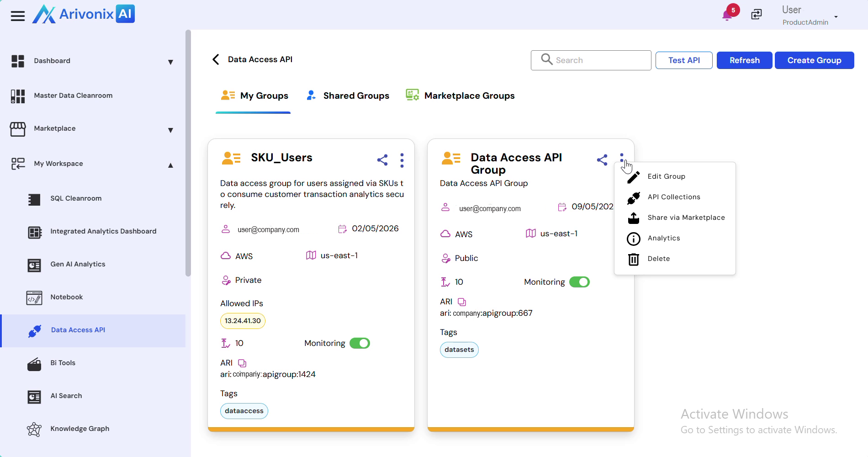Screen dimensions: 868x457
Task: Expand the Dashboard sidebar section
Action: (x=170, y=62)
